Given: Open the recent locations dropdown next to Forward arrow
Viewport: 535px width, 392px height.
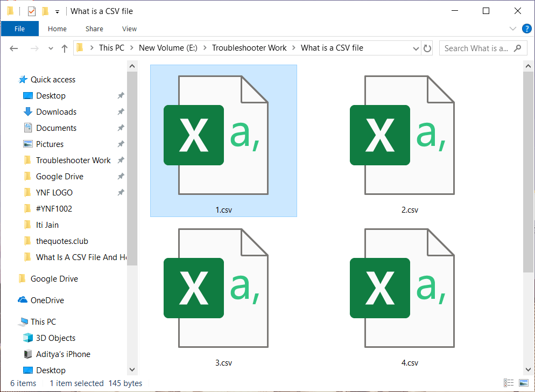Looking at the screenshot, I should 50,48.
